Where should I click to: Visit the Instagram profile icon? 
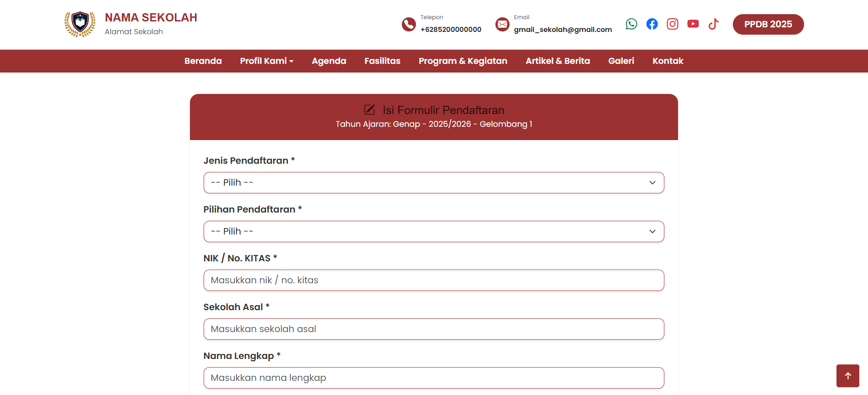click(673, 24)
